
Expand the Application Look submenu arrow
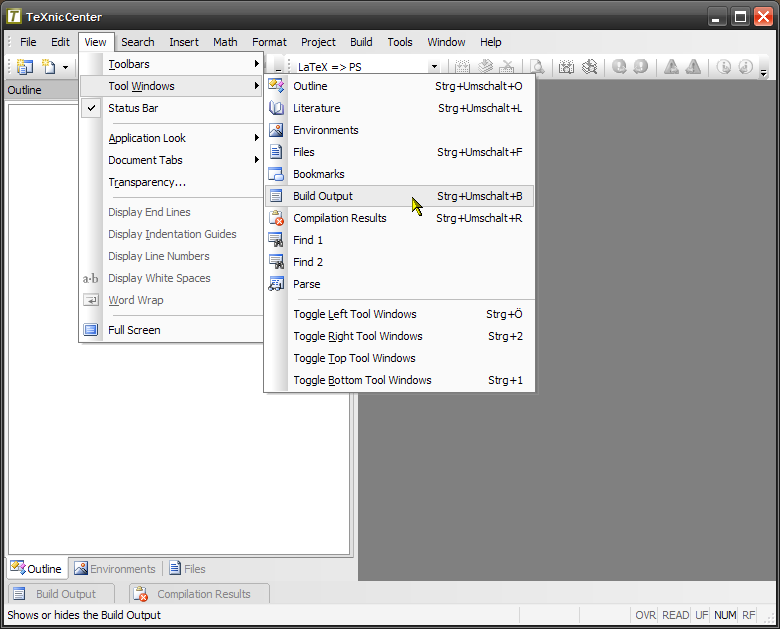point(256,138)
